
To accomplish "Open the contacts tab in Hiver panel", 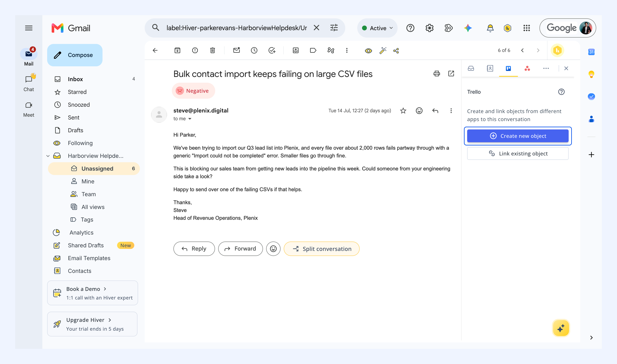I will 490,69.
